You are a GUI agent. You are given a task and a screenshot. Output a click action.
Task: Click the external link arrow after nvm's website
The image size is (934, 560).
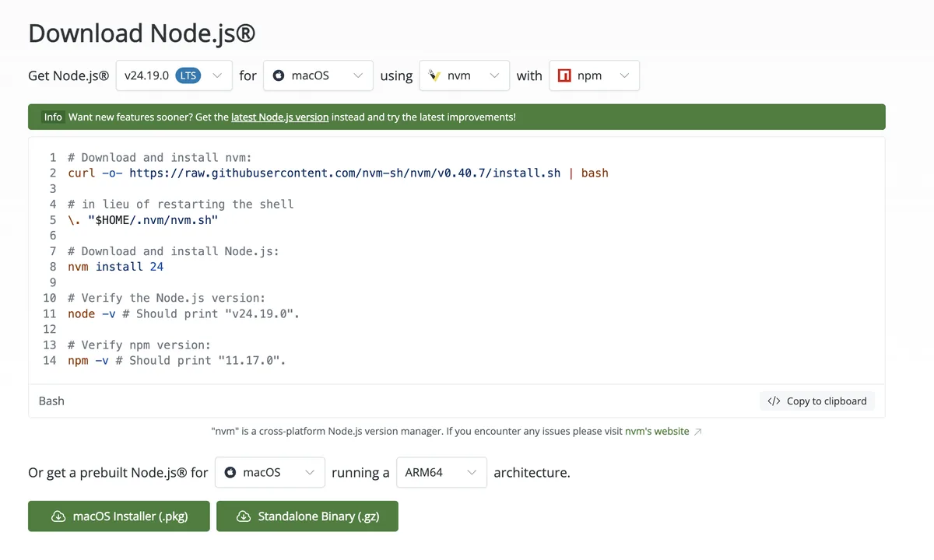[697, 431]
